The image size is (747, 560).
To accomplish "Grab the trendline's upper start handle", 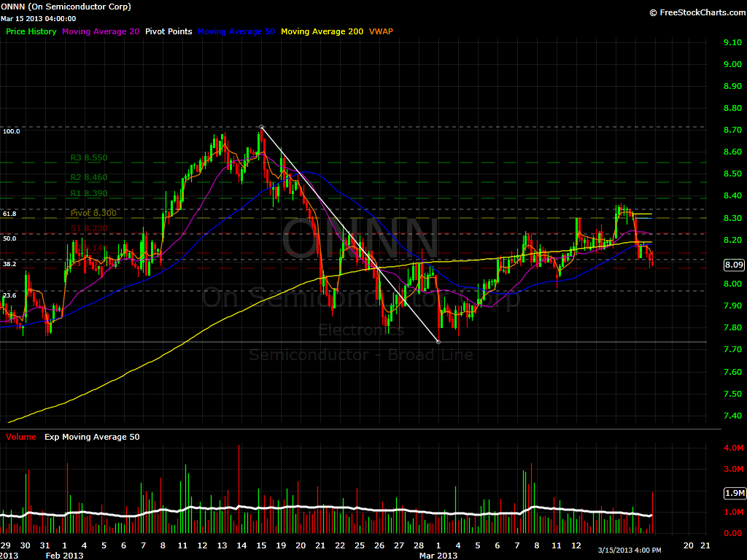I will [x=261, y=127].
